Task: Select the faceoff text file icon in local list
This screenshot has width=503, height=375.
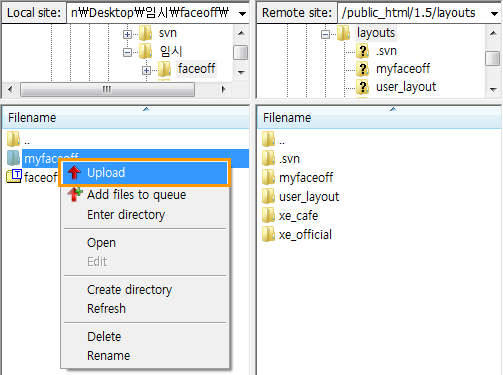Action: point(14,176)
